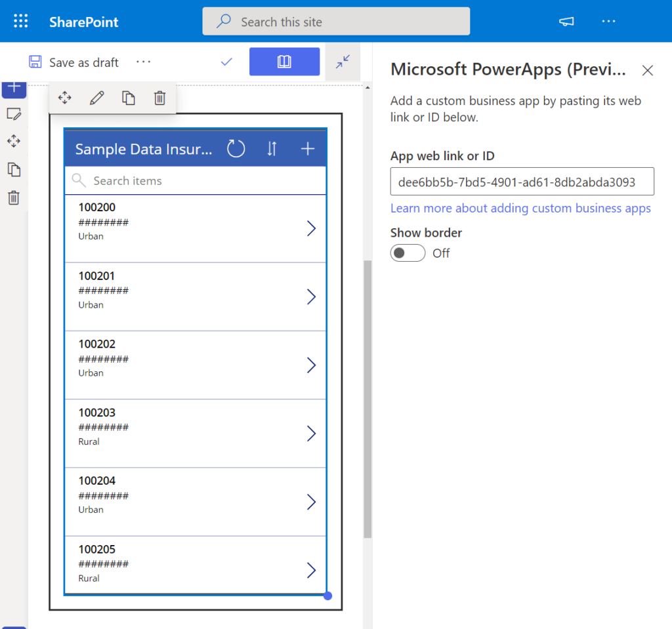Screen dimensions: 672x629
Task: Click the sort icon in the app header
Action: pyautogui.click(x=272, y=149)
